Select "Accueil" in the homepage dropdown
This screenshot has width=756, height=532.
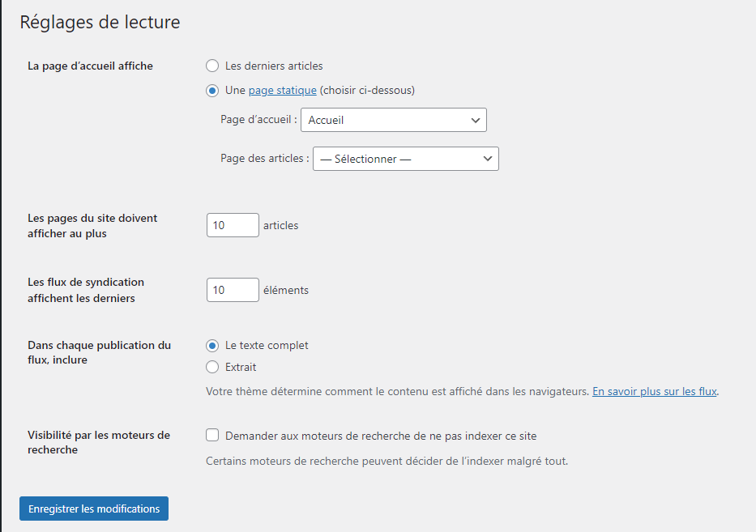pos(393,119)
